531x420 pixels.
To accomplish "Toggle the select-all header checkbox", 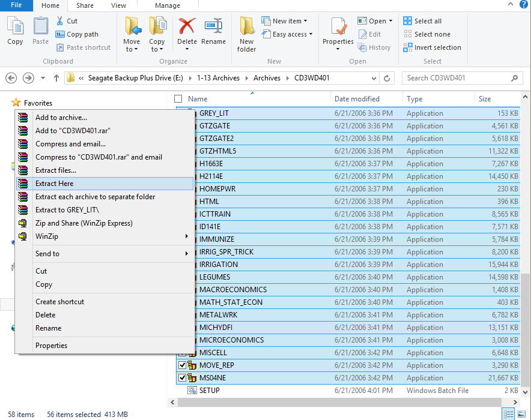I will [x=178, y=99].
